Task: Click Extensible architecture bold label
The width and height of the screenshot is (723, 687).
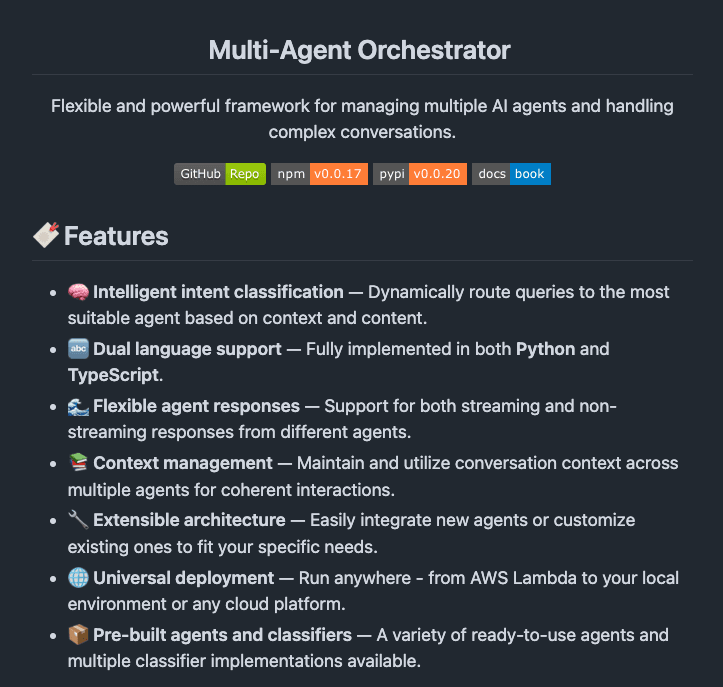Action: click(x=189, y=520)
